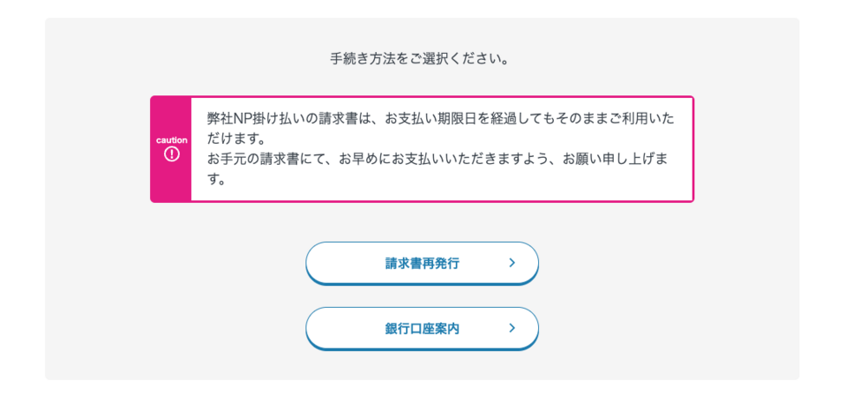Click gray panel area between the two buttons
The width and height of the screenshot is (868, 411).
422,296
